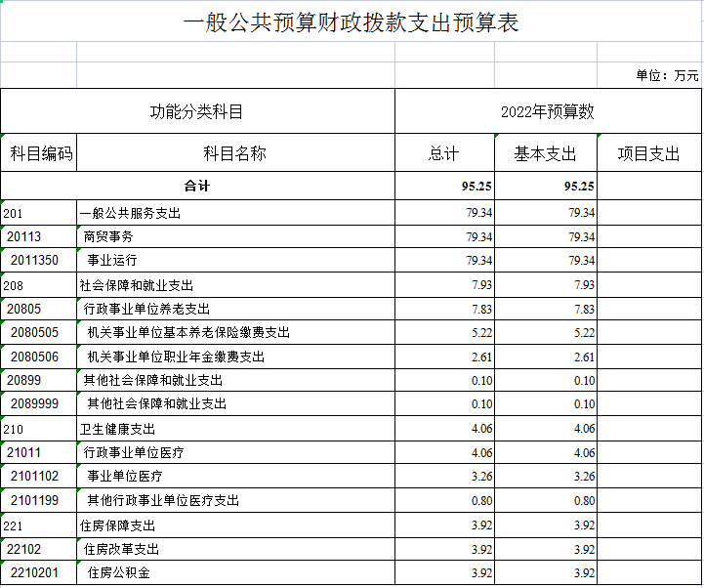The image size is (704, 588).
Task: Select code cell 2210201
Action: tap(39, 572)
